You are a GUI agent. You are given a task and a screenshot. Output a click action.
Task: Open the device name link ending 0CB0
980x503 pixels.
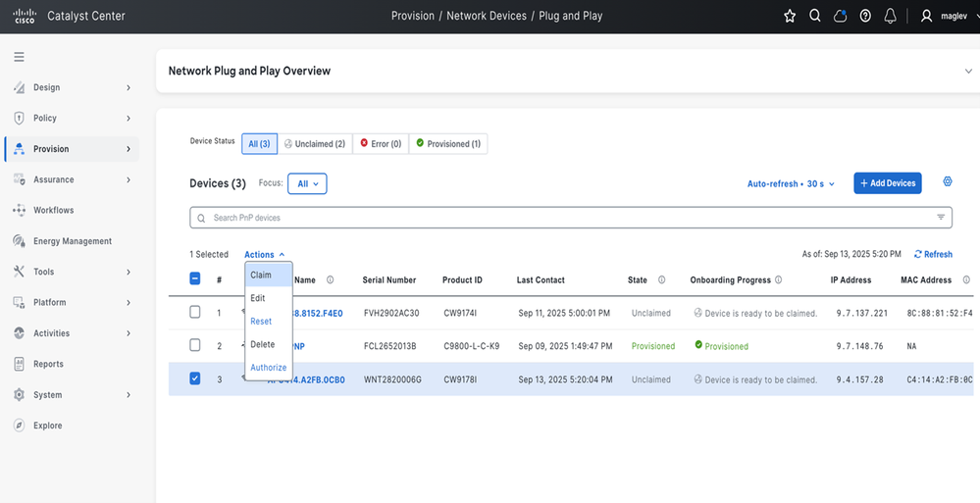coord(306,379)
